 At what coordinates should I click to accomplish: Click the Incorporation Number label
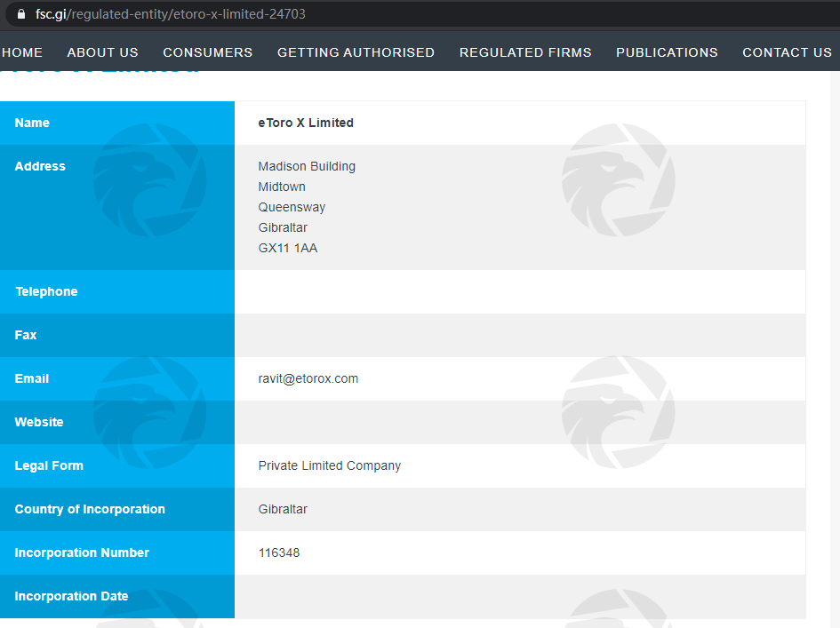pyautogui.click(x=82, y=552)
